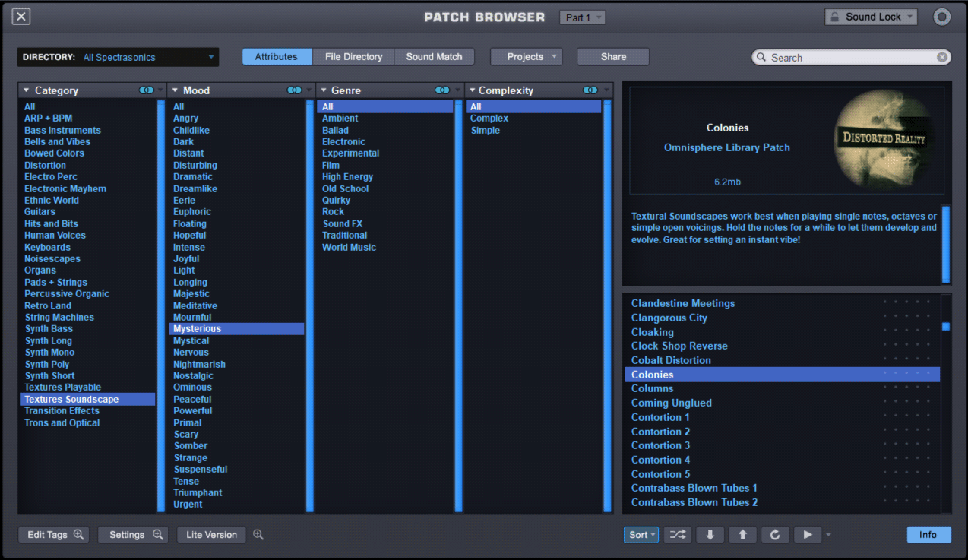Click magnifier icon next to Lite Version

tap(258, 535)
